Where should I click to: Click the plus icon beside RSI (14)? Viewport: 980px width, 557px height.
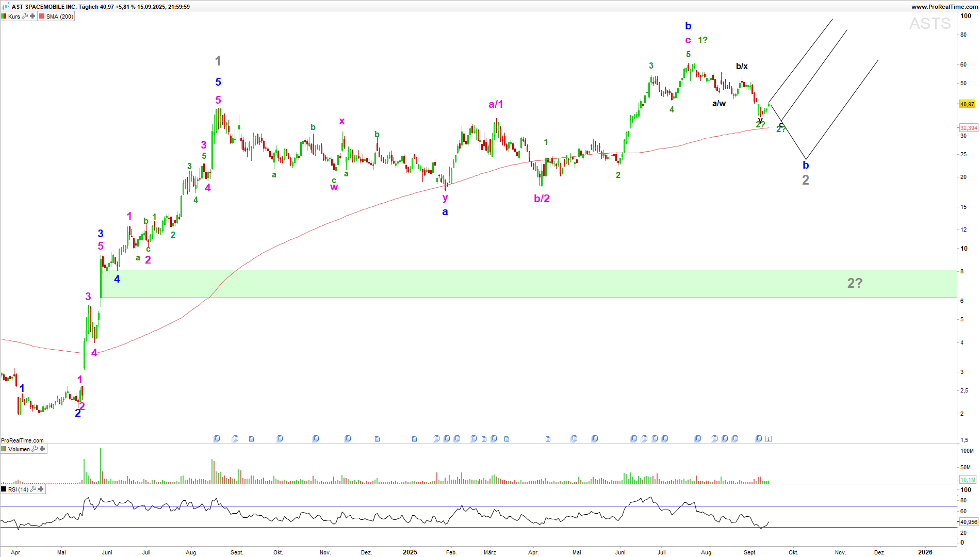tap(41, 489)
